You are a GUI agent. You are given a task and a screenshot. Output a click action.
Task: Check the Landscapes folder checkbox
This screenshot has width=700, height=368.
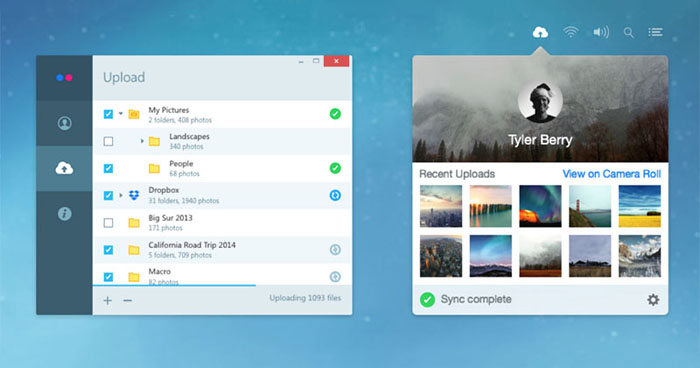(x=108, y=141)
